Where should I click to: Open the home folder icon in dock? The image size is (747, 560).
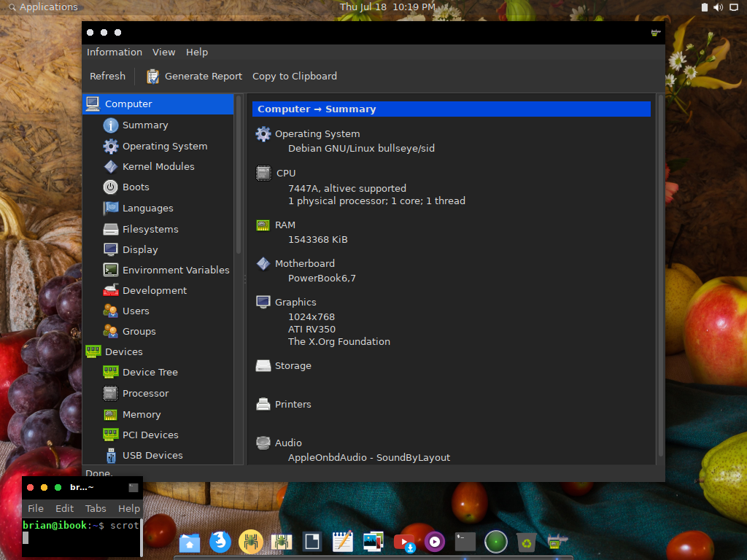pyautogui.click(x=190, y=542)
